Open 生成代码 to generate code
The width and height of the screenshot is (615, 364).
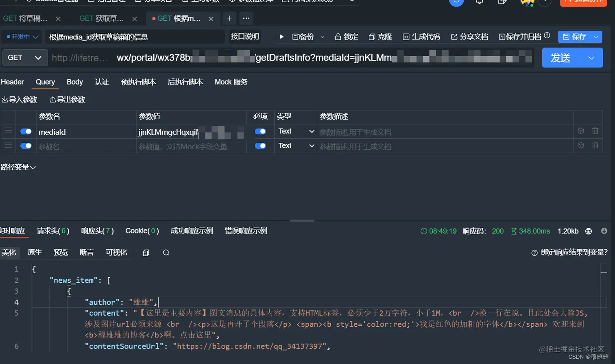pyautogui.click(x=422, y=36)
